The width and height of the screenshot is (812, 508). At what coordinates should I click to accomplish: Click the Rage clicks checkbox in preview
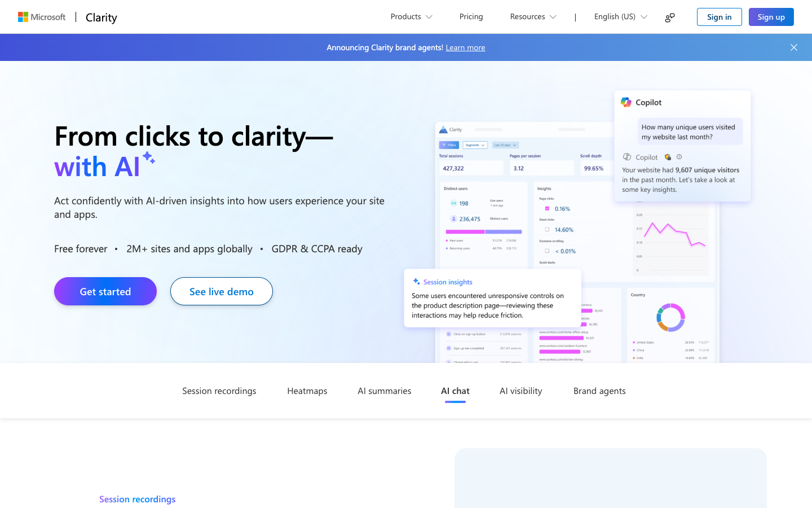(547, 208)
